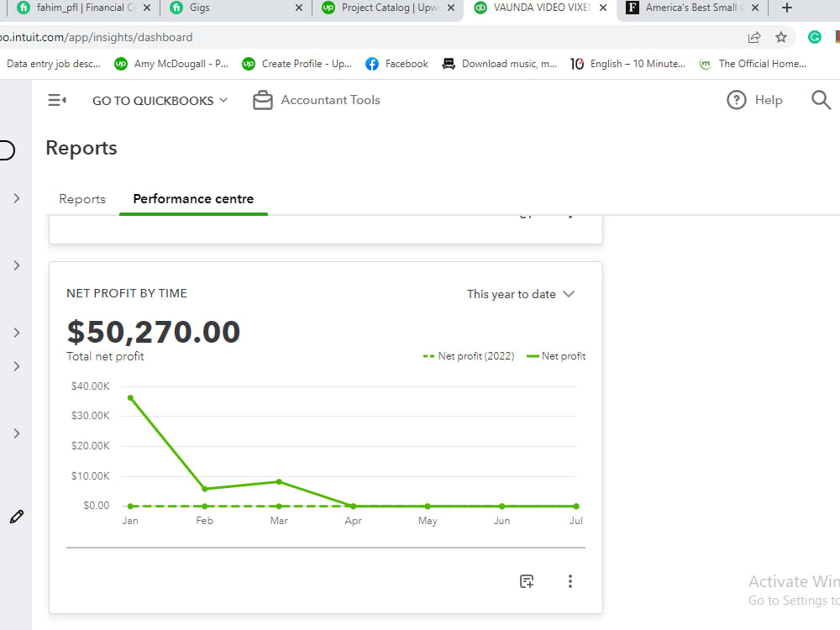
Task: Open Create Profile Upwork bookmark
Action: 297,64
